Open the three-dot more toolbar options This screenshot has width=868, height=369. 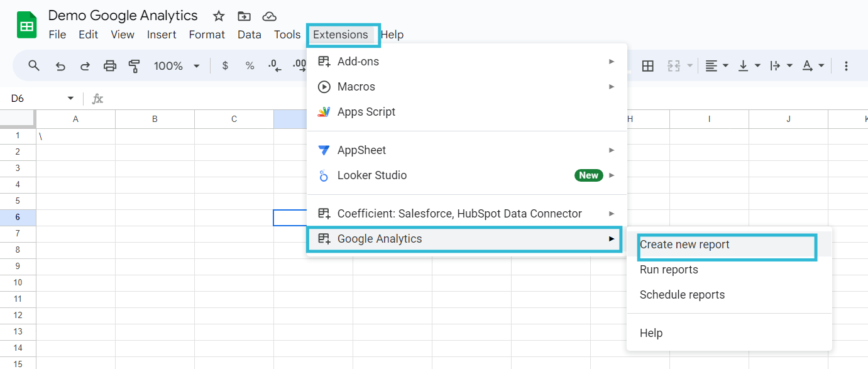coord(846,65)
